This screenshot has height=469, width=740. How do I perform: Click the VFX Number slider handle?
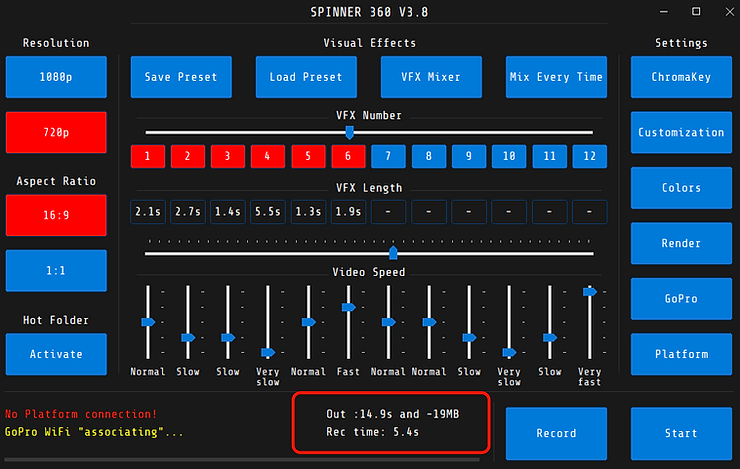350,133
